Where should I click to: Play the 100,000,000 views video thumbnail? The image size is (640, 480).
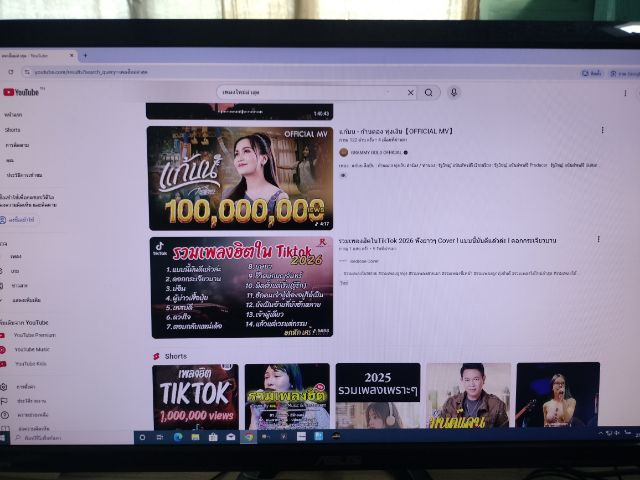(x=239, y=177)
